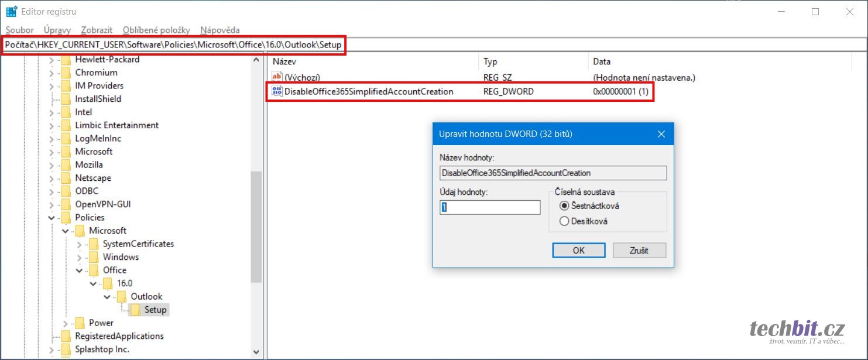Click the Registry Editor app icon in title bar
868x360 pixels.
[11, 12]
